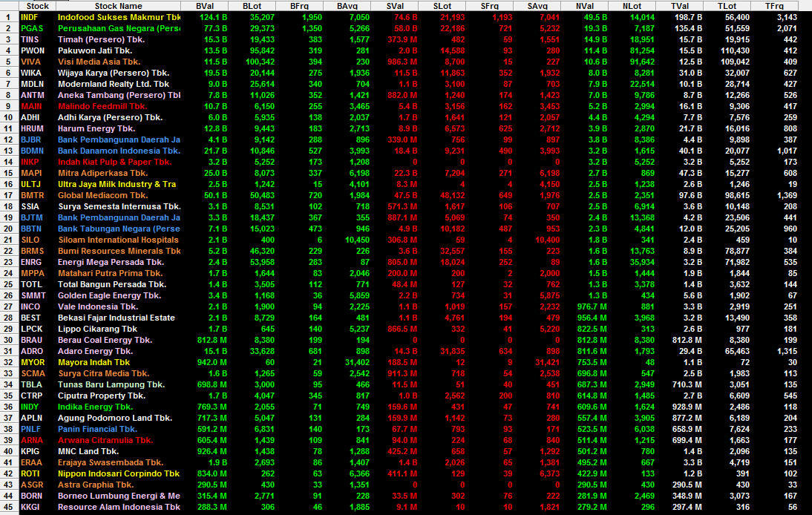812x515 pixels.
Task: Click the TVal column header
Action: (x=680, y=6)
